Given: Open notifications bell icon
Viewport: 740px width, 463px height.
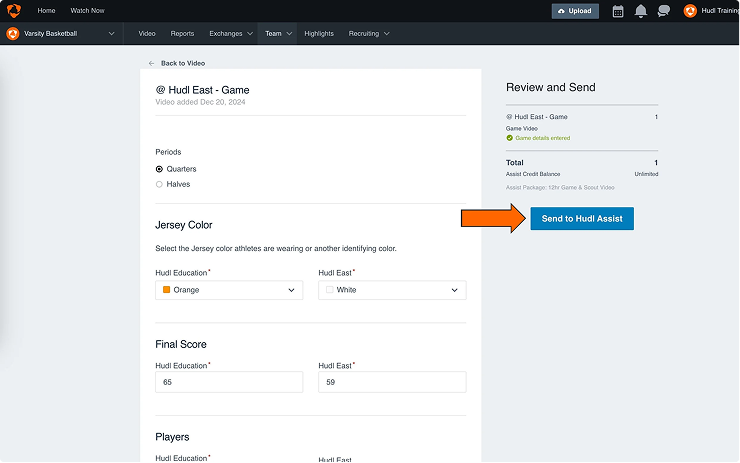Looking at the screenshot, I should click(x=640, y=11).
